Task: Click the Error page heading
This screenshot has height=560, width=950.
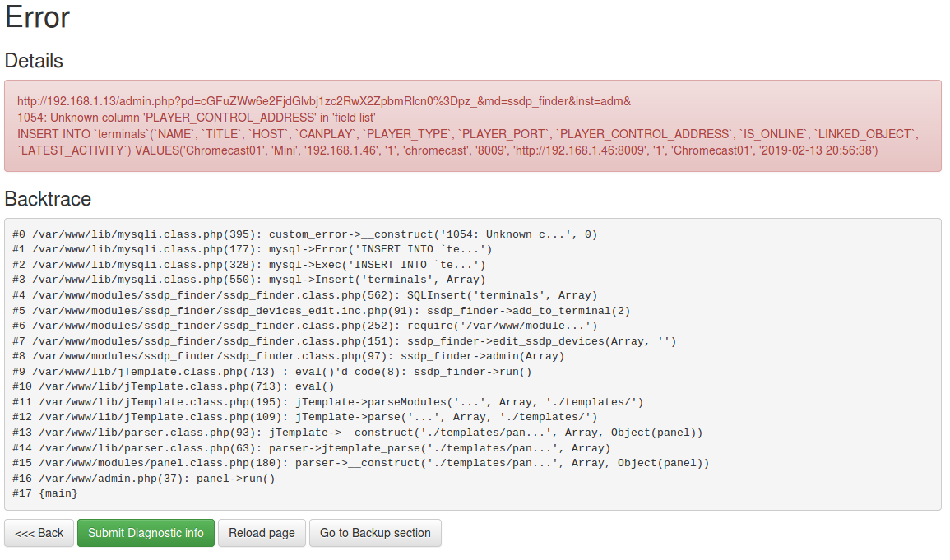Action: tap(38, 17)
